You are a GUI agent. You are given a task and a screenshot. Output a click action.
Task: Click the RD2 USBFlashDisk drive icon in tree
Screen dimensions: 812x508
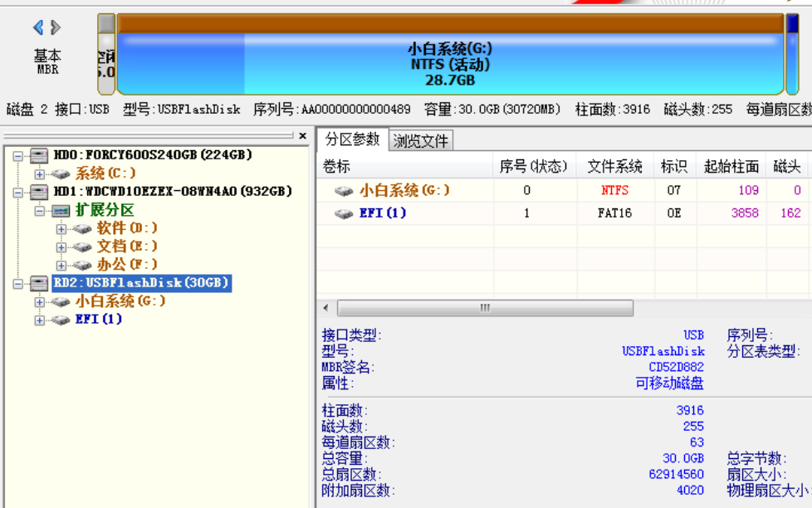pos(39,284)
